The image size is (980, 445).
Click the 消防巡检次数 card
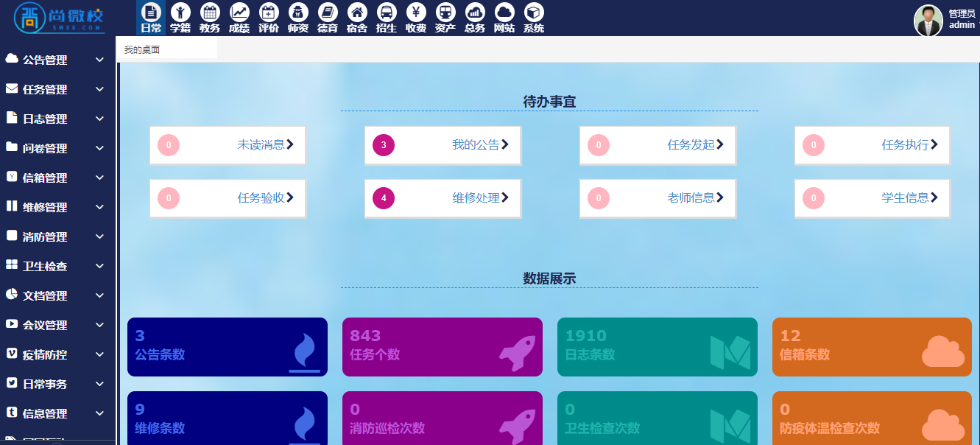coord(443,418)
